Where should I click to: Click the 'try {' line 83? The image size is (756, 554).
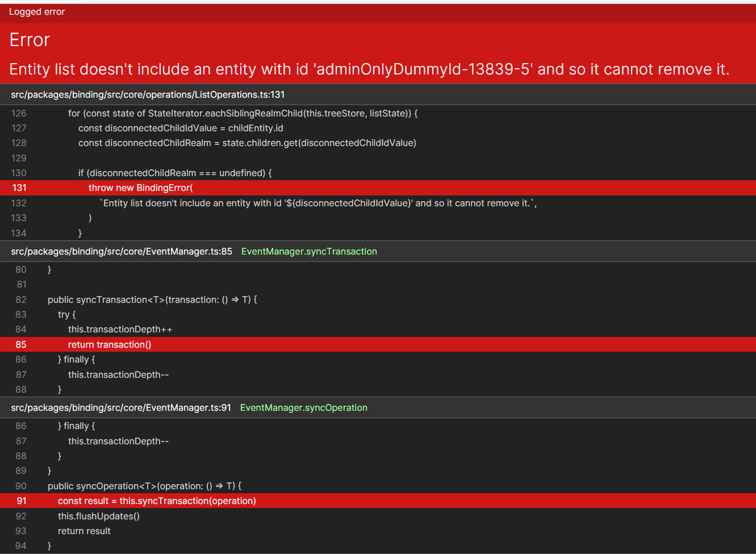pyautogui.click(x=66, y=314)
